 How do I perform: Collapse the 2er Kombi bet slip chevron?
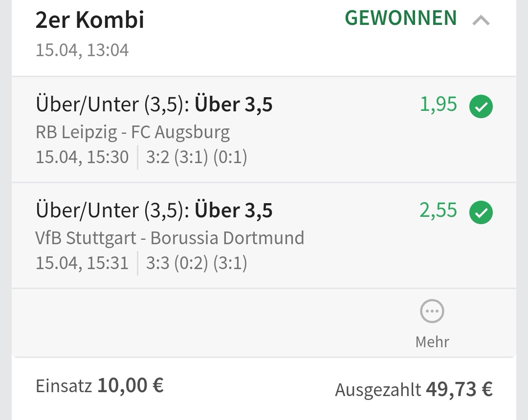coord(481,21)
